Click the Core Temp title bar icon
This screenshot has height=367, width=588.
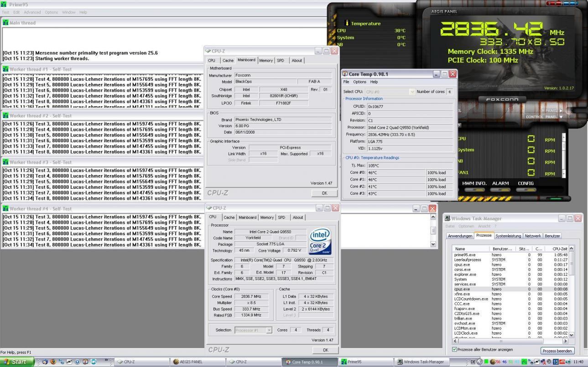pos(345,73)
